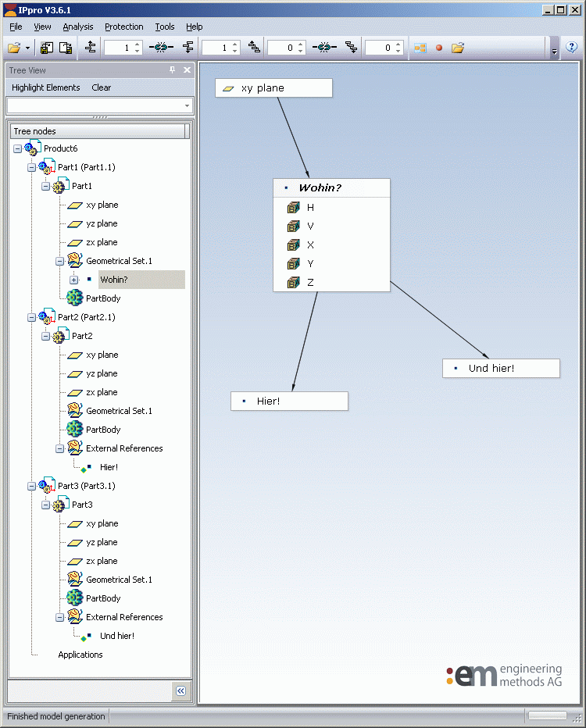
Task: Click the second broken link toolbar icon
Action: pos(324,48)
